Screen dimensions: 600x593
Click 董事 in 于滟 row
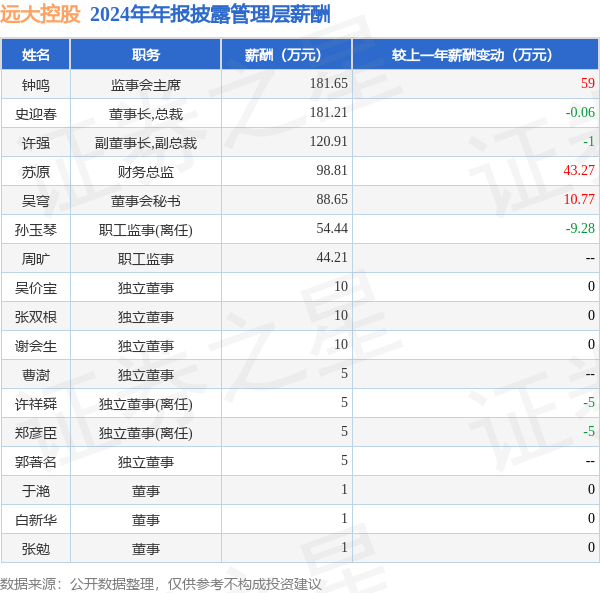click(146, 492)
